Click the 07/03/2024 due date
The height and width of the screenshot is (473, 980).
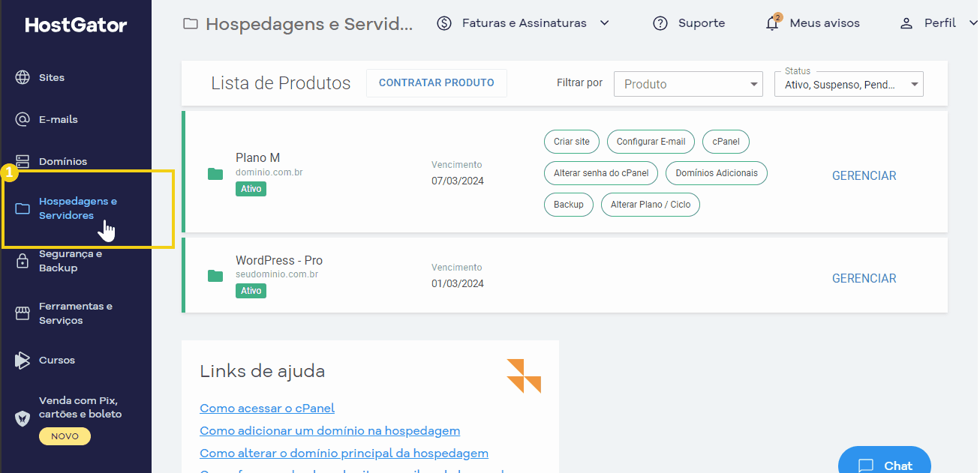[458, 181]
